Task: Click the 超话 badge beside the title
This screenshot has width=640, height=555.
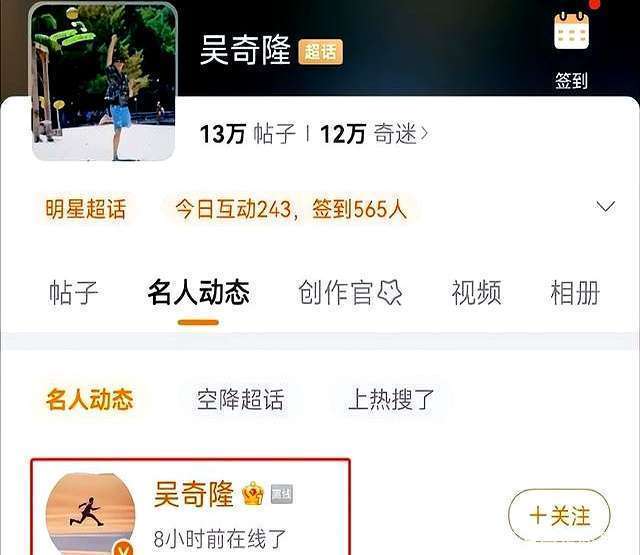Action: point(320,52)
